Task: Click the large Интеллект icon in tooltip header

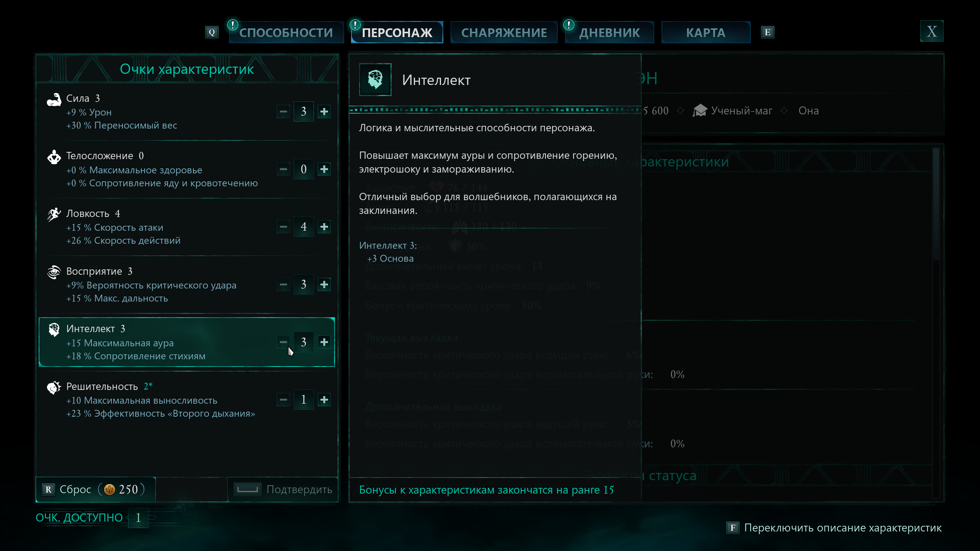Action: coord(375,80)
